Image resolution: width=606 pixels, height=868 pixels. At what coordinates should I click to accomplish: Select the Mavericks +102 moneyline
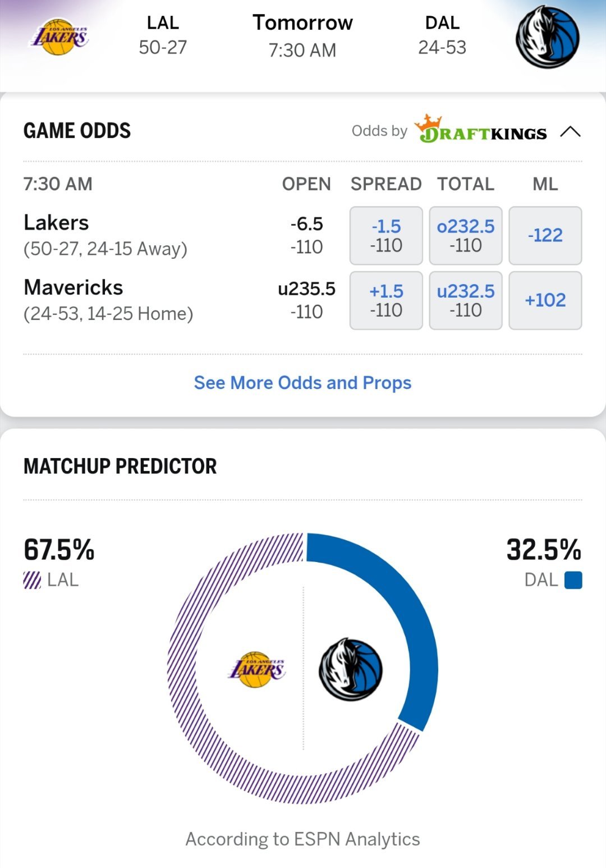544,300
